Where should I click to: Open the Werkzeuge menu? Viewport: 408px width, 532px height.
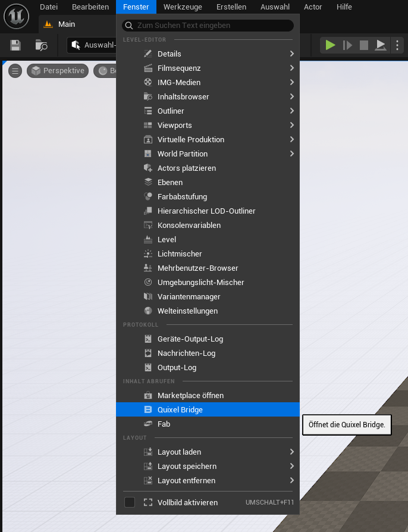183,7
